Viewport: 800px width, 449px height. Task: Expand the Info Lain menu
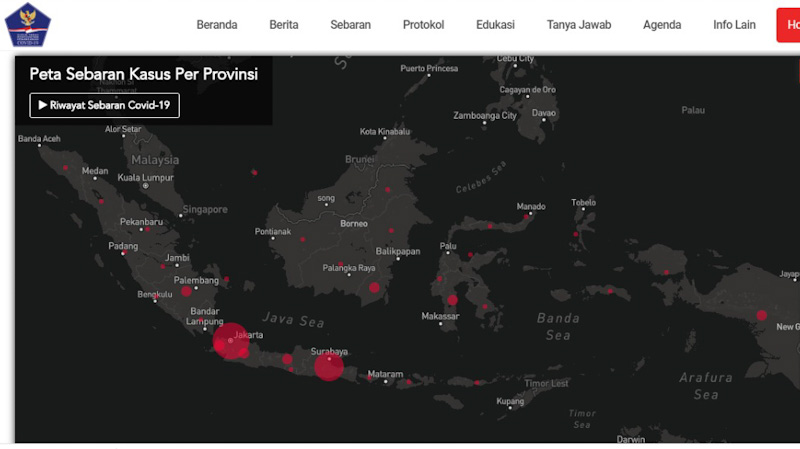pyautogui.click(x=734, y=25)
